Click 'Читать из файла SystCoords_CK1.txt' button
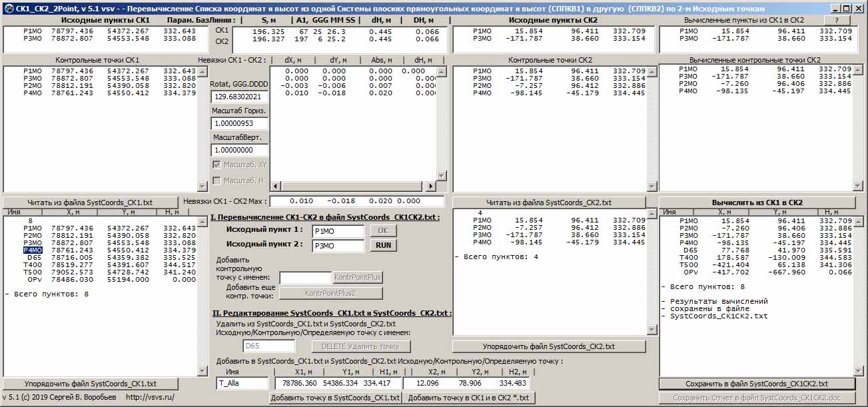 (90, 203)
